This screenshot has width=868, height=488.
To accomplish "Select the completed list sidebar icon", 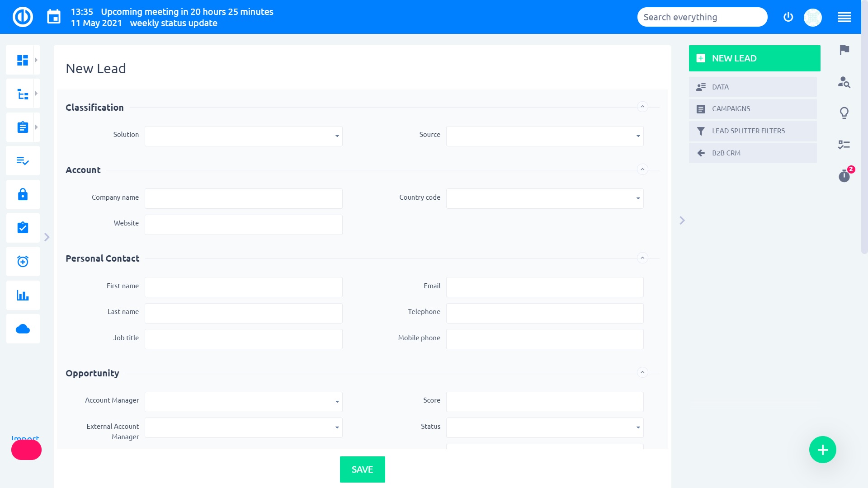I will [22, 160].
